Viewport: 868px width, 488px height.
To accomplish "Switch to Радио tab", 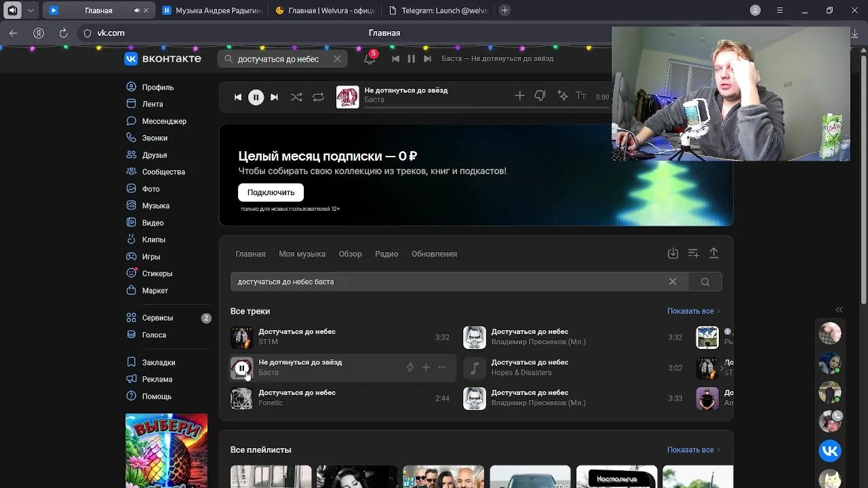I will point(387,254).
